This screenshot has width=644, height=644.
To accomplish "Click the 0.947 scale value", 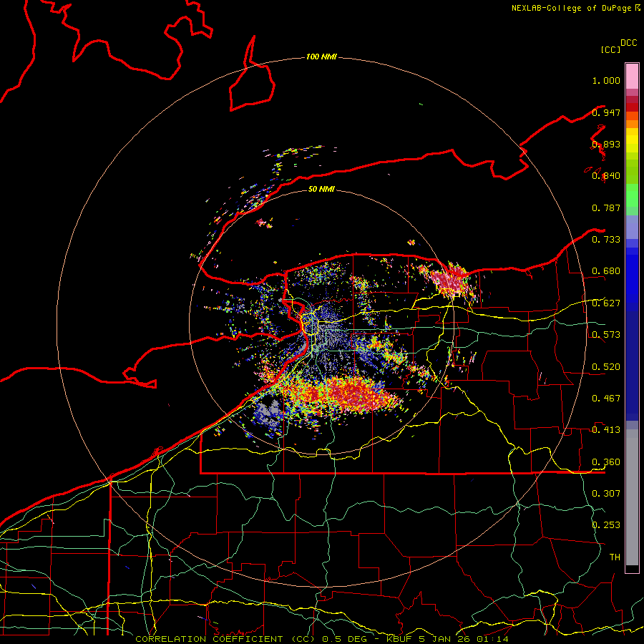I will [606, 112].
